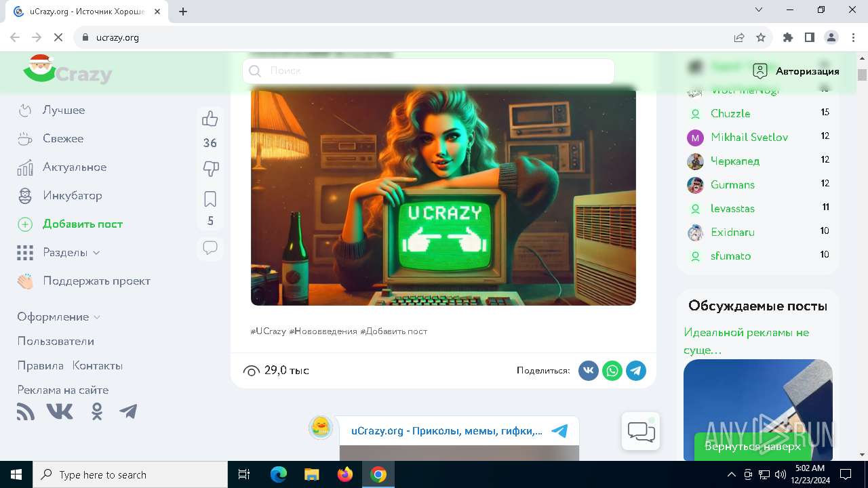This screenshot has width=868, height=488.
Task: Open user sfumato profile
Action: 730,256
